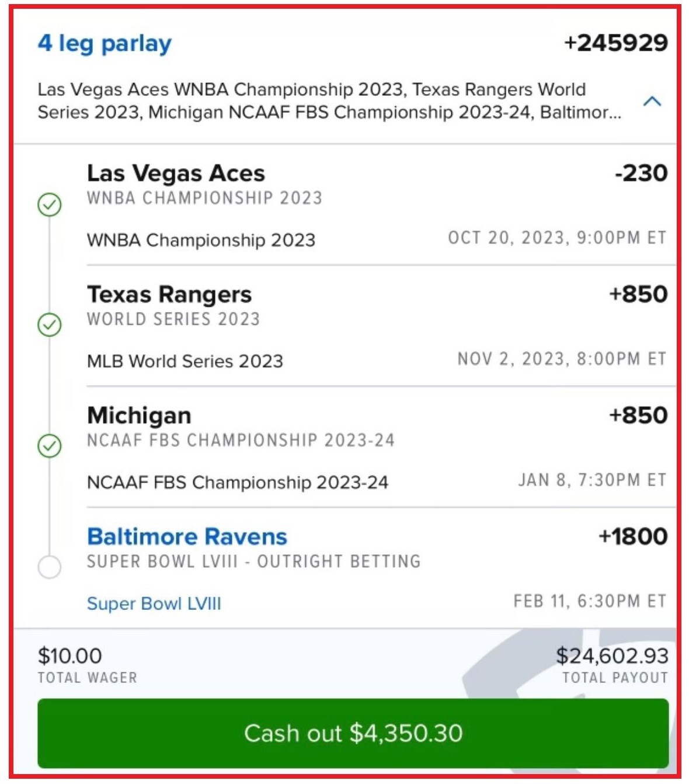Select the Las Vegas Aces leg title
This screenshot has width=689, height=784.
coord(176,173)
